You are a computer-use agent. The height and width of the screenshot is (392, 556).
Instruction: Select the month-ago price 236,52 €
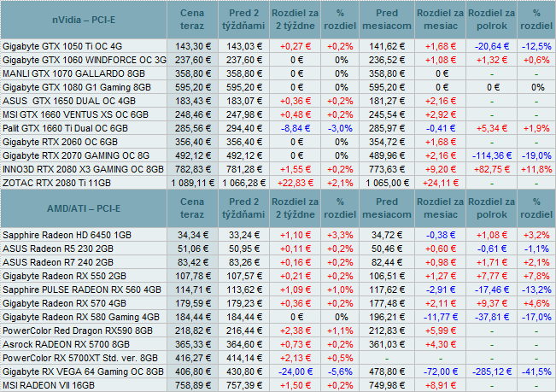point(387,60)
